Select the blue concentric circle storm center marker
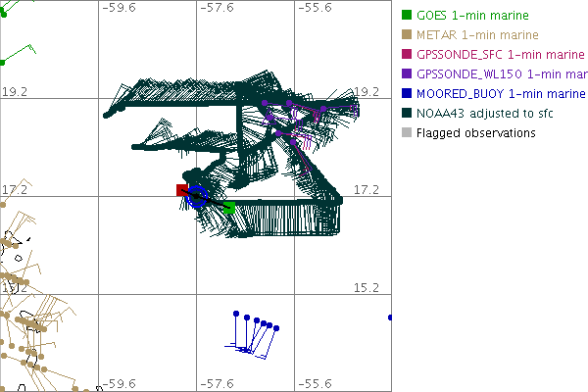The image size is (588, 392). pos(196,195)
